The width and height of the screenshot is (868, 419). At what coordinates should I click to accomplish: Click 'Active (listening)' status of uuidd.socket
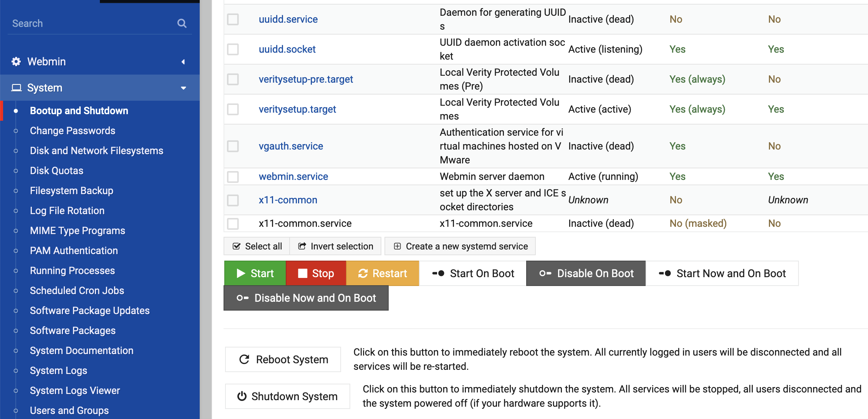pos(605,49)
